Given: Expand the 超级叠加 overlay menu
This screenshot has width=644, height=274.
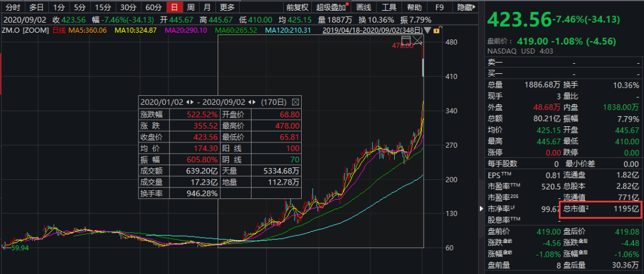Looking at the screenshot, I should tap(333, 8).
